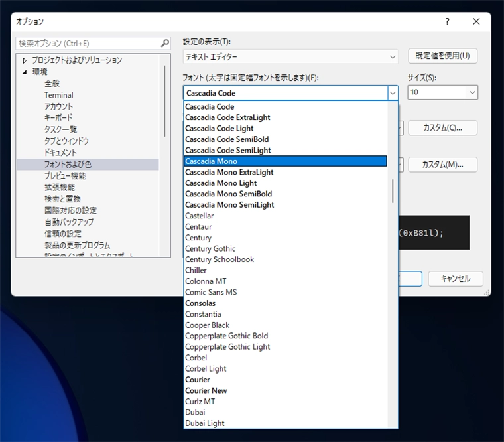Select Terminal in the tree
This screenshot has height=442, width=504.
59,95
